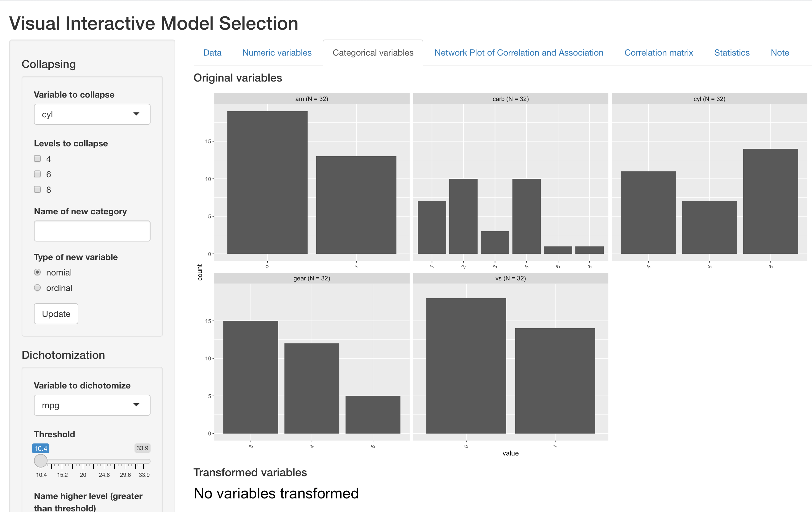Switch to the Data tab
The height and width of the screenshot is (512, 812).
pos(212,53)
